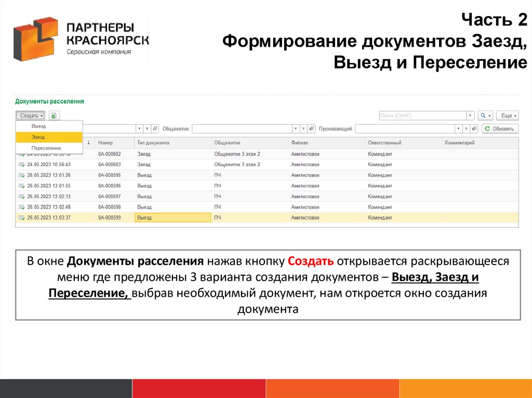Click the Проживающий filter input field
This screenshot has height=398, width=532.
tap(405, 129)
